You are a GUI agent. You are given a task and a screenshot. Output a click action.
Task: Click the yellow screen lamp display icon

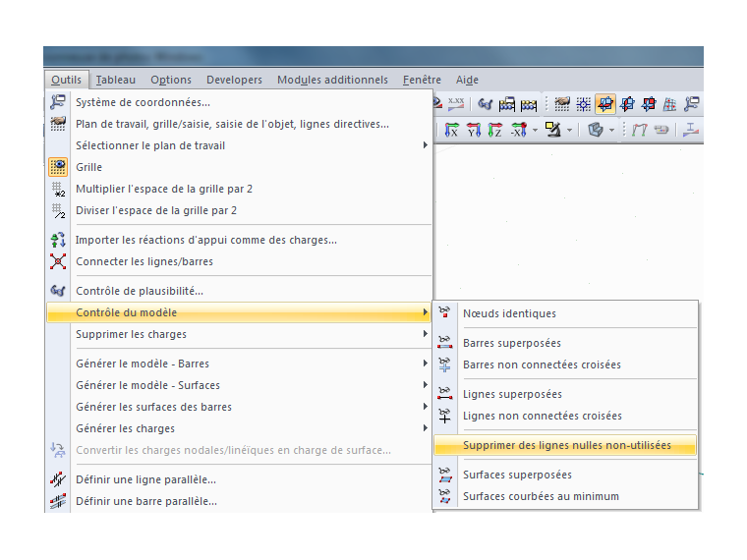553,129
